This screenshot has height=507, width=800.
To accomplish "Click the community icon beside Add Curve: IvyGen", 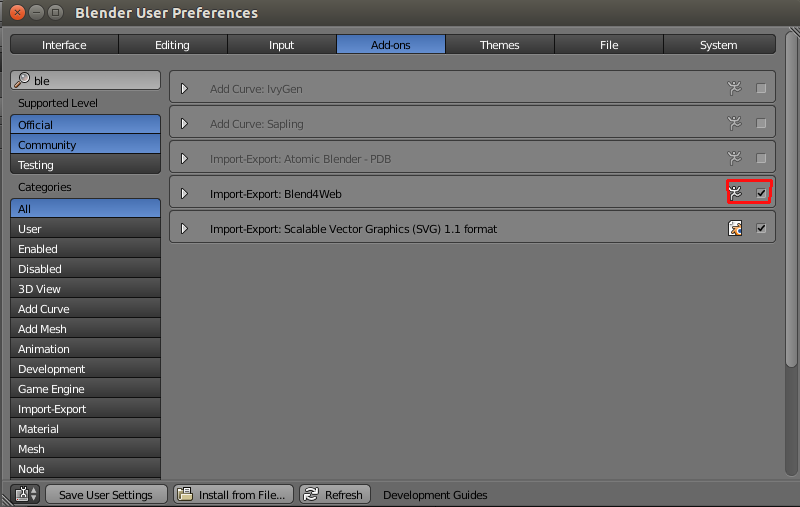I will click(x=735, y=89).
